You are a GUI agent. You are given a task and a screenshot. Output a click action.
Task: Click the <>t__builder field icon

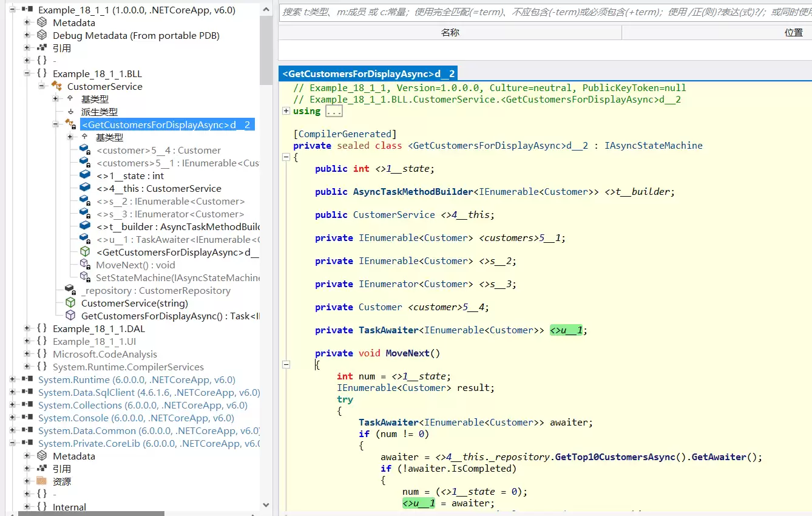pos(85,226)
